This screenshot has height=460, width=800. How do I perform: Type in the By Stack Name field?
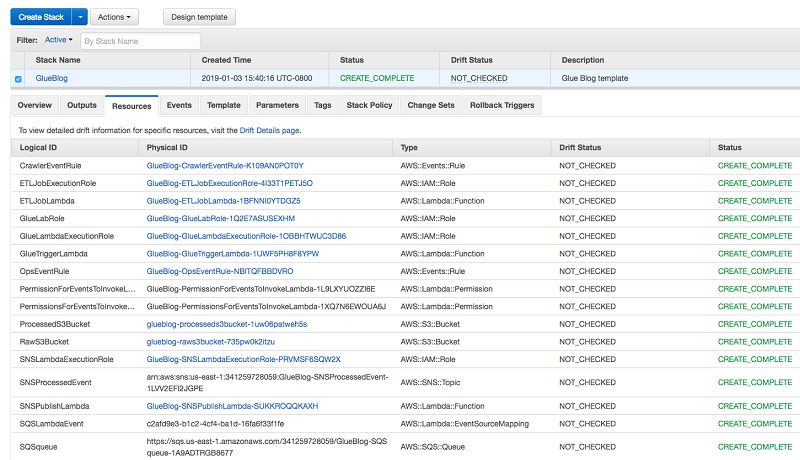click(140, 41)
